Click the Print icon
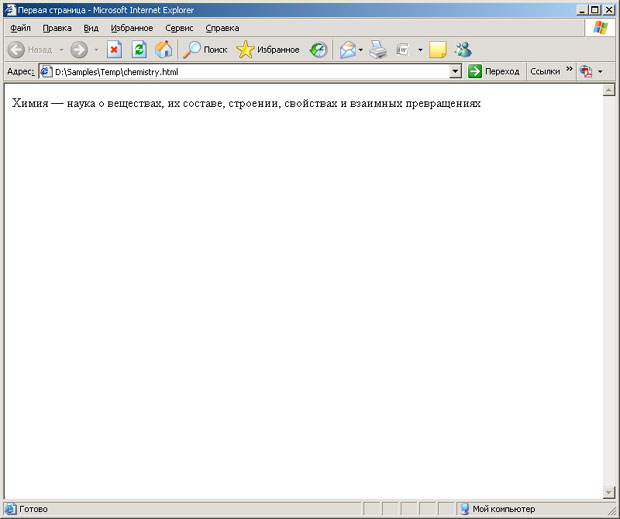Image resolution: width=620 pixels, height=519 pixels. (x=378, y=50)
